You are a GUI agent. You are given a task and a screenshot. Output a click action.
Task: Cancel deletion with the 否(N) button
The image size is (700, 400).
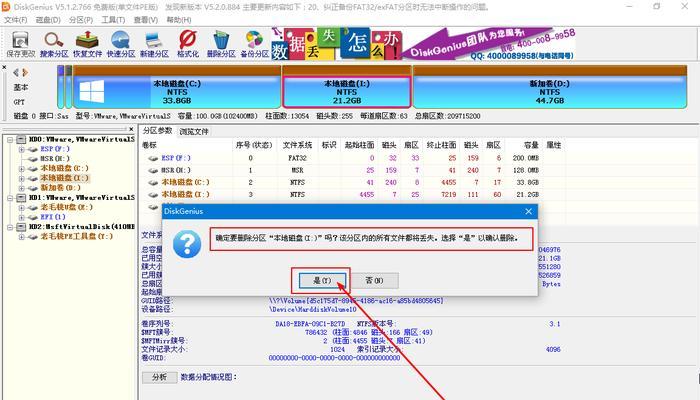pyautogui.click(x=374, y=280)
